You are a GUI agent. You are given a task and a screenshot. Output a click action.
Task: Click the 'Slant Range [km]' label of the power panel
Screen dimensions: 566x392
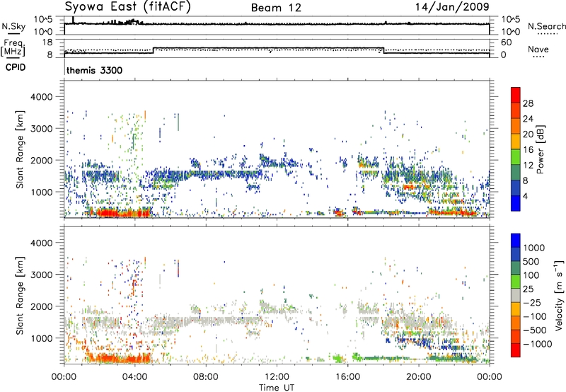click(x=20, y=149)
